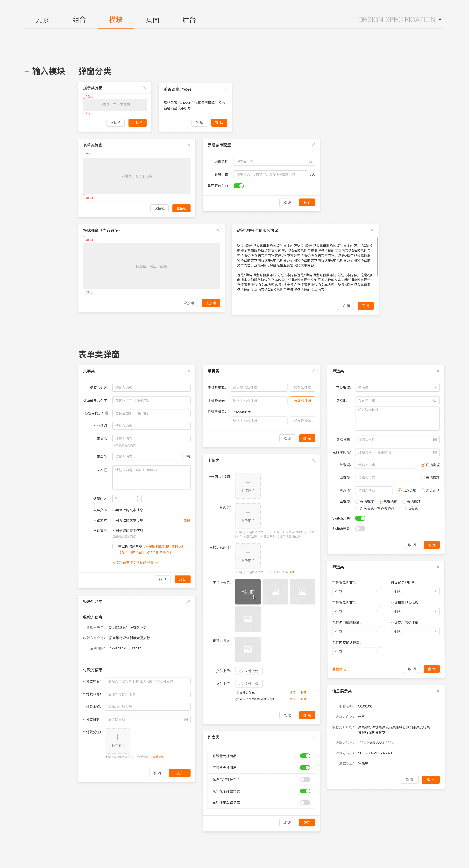Toggle 可设置免押商品 switch in 列表类
This screenshot has width=469, height=868.
tap(305, 756)
